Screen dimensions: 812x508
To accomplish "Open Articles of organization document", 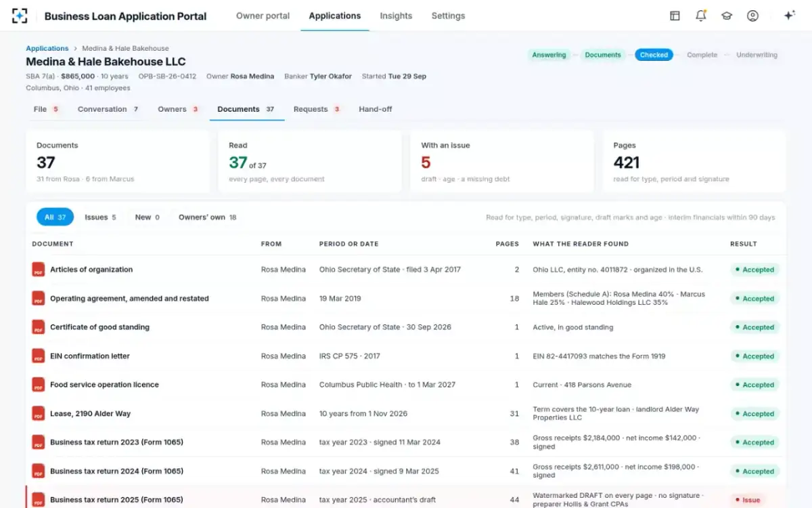I will coord(91,270).
